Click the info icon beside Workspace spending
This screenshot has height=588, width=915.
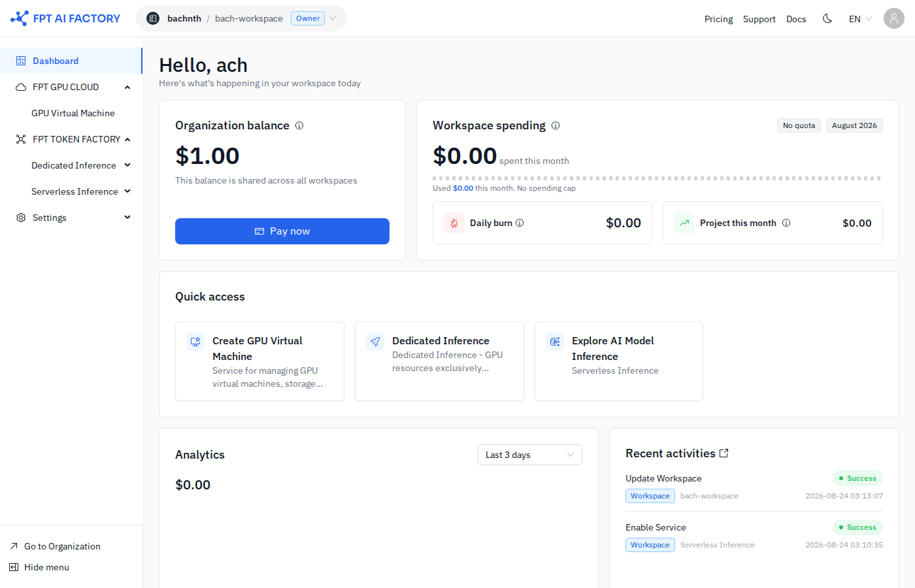pyautogui.click(x=556, y=125)
